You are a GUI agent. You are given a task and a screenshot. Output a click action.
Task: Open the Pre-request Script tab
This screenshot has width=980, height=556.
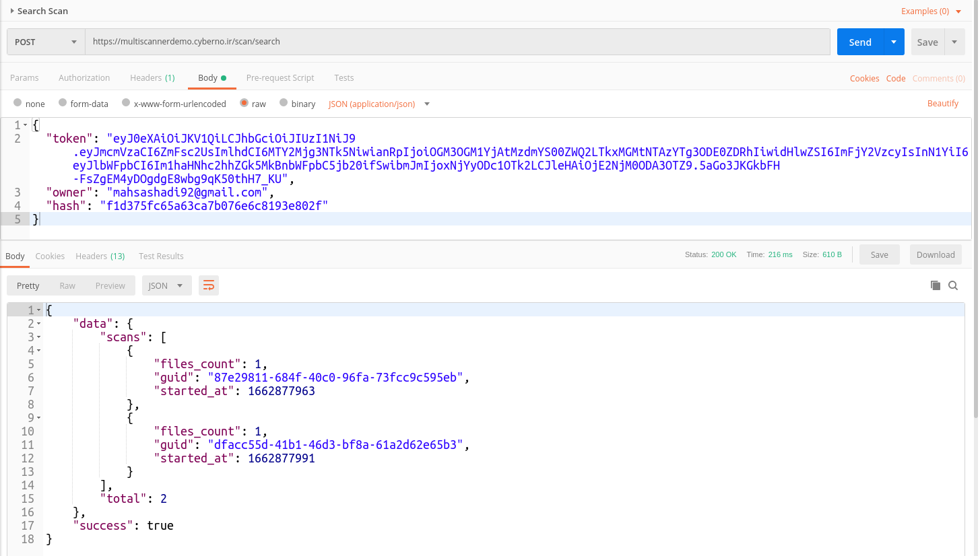click(x=280, y=78)
